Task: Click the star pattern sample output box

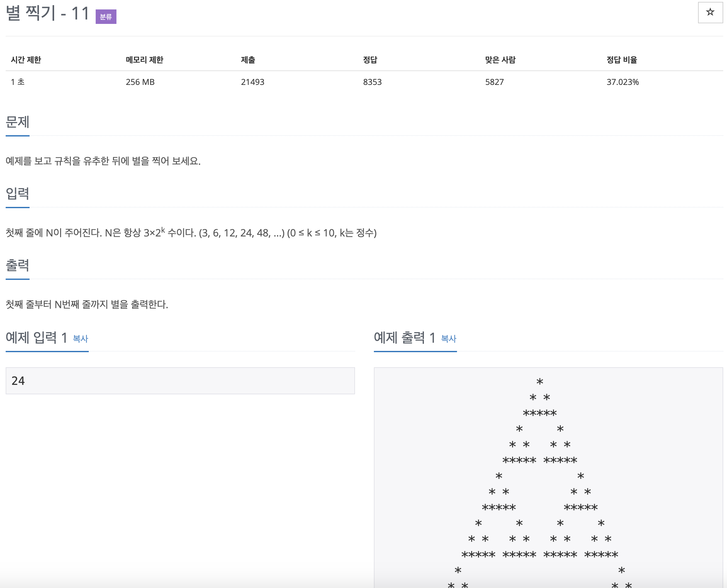Action: click(548, 474)
